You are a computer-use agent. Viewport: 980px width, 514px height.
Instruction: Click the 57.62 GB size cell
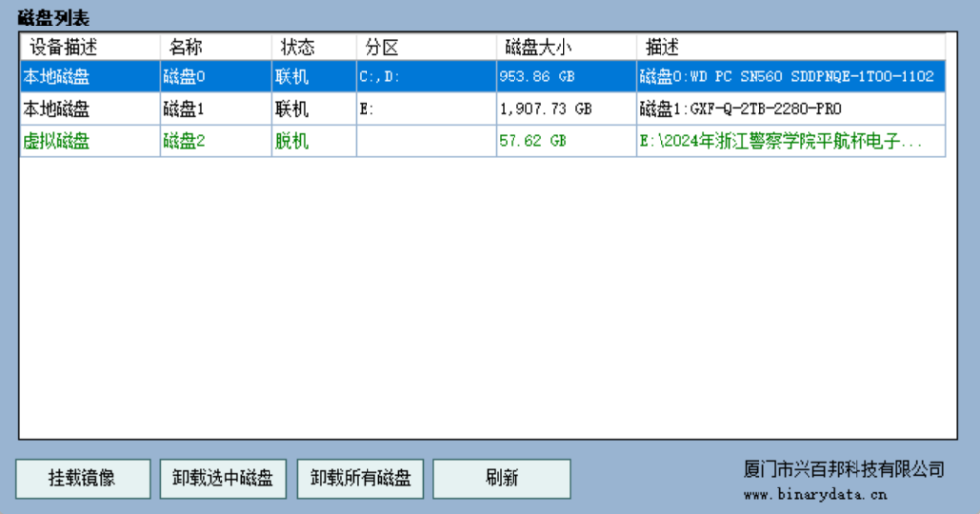point(532,141)
